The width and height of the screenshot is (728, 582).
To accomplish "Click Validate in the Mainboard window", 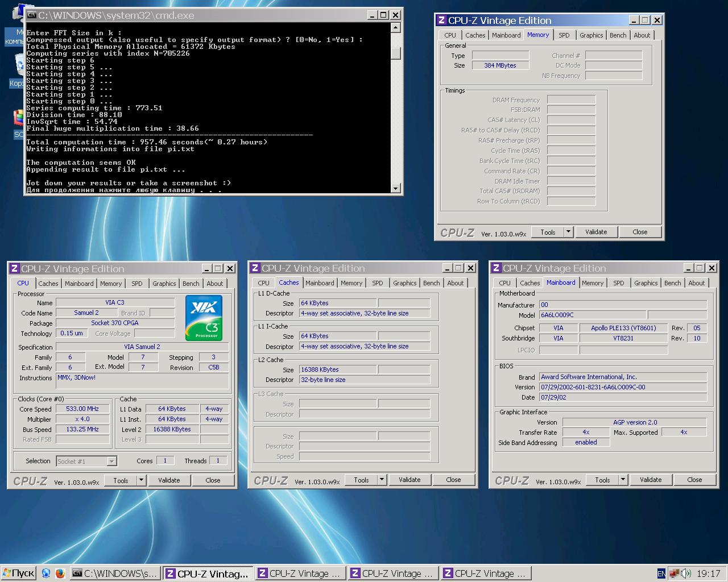I will pyautogui.click(x=651, y=480).
